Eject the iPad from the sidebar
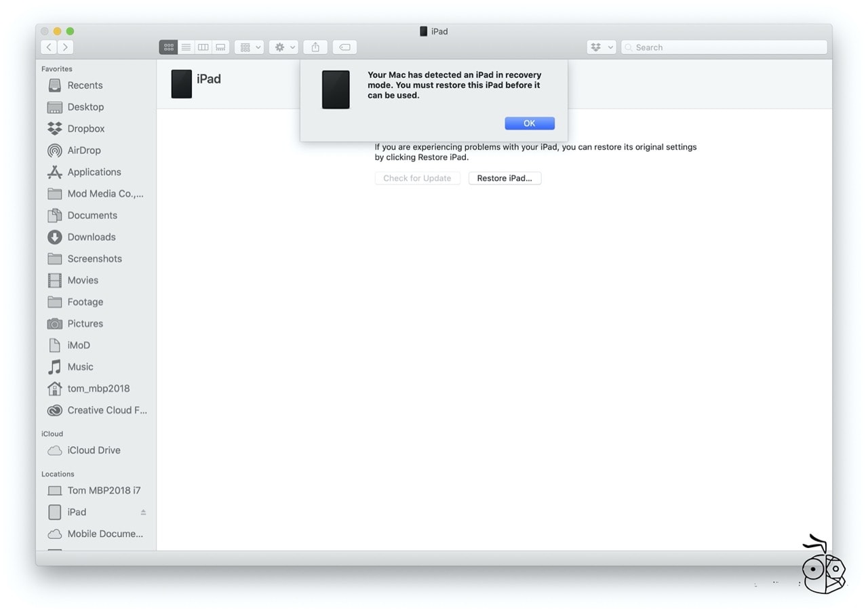Screen dimensions: 868x613 pyautogui.click(x=143, y=512)
